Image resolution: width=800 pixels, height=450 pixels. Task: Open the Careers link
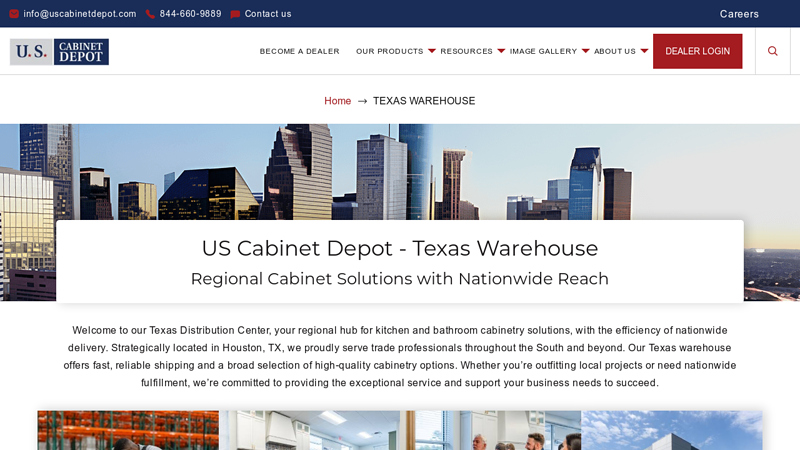tap(739, 14)
